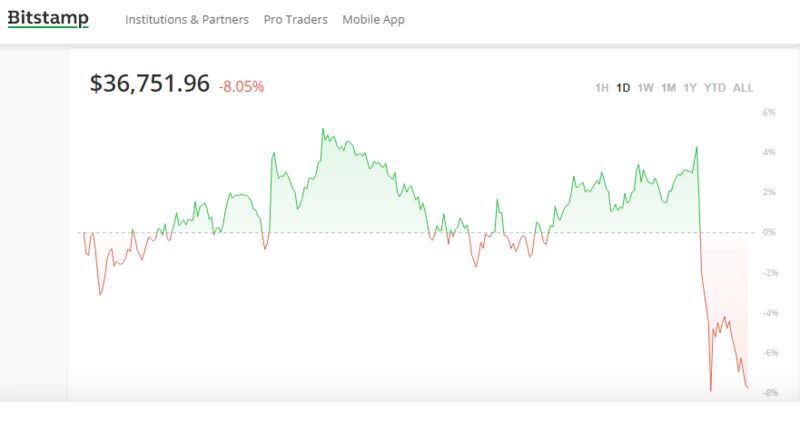Switch chart to 1H range
Screen dimensions: 800x422
[602, 88]
